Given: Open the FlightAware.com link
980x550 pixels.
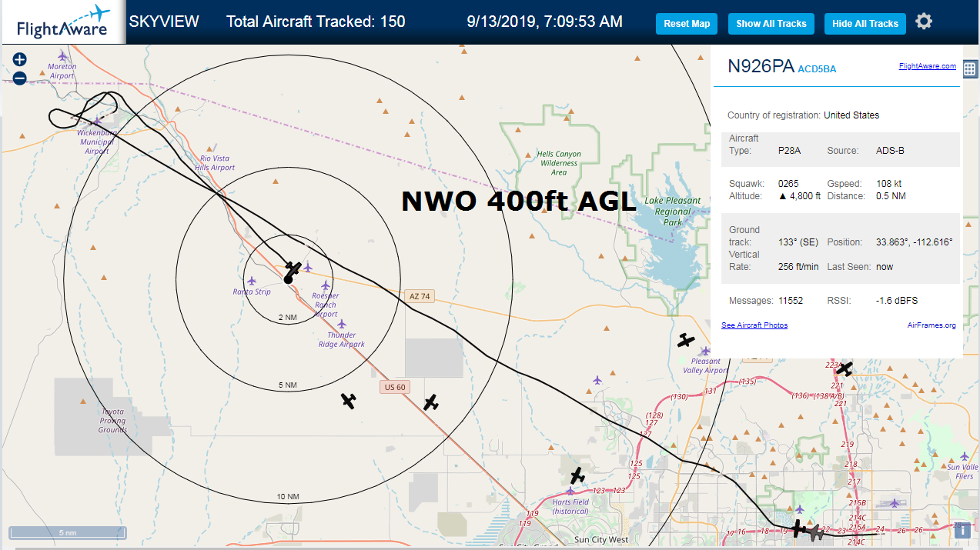Looking at the screenshot, I should click(x=928, y=66).
